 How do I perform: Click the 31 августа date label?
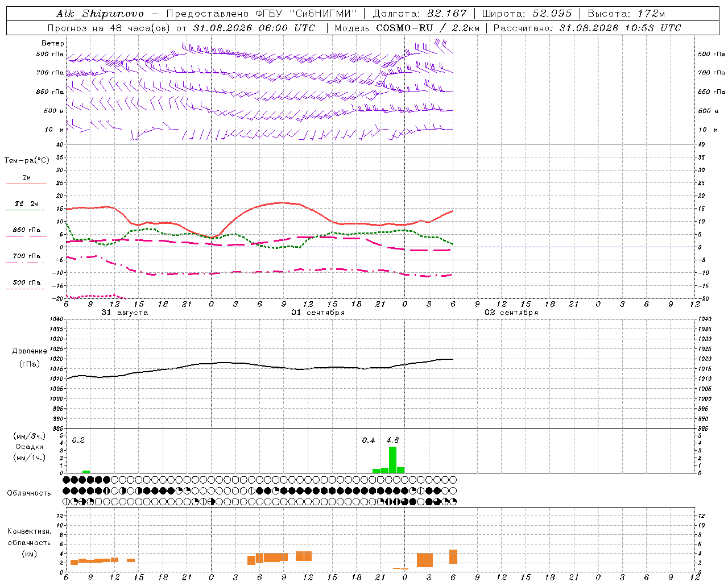pyautogui.click(x=125, y=313)
